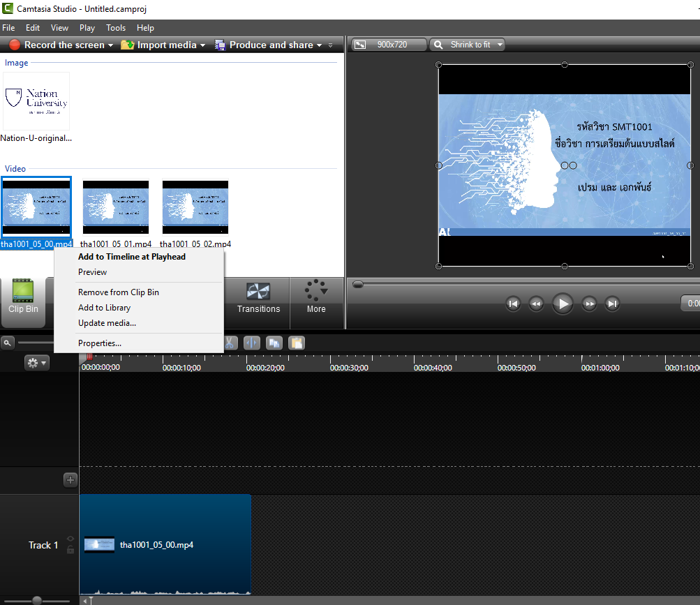Choose Remove from Clip Bin
Viewport: 700px width, 605px height.
[x=119, y=292]
